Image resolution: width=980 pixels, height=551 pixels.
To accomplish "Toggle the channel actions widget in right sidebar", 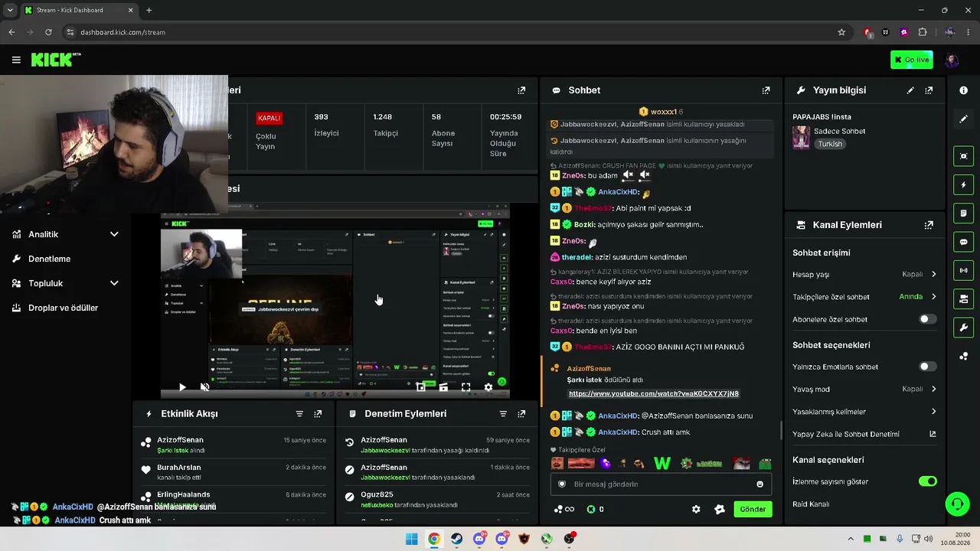I will pos(963,299).
